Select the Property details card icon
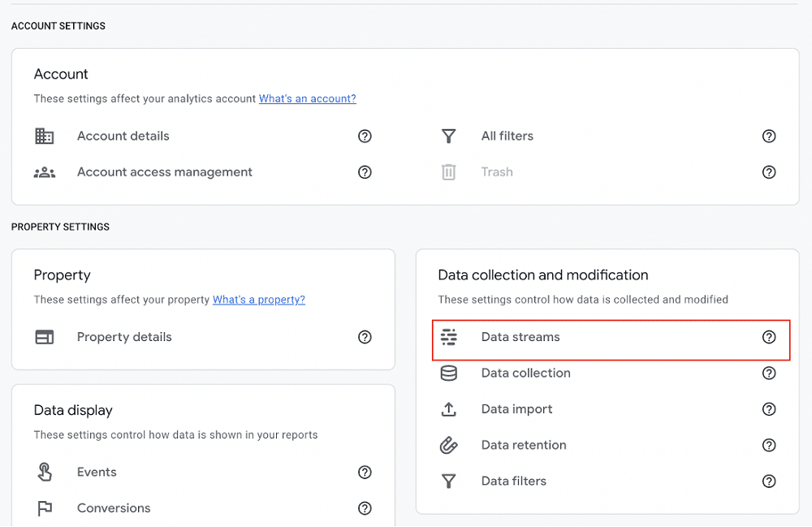Image resolution: width=812 pixels, height=527 pixels. [44, 336]
